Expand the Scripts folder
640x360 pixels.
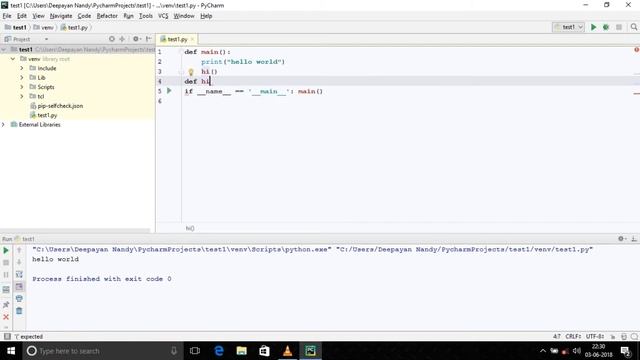click(x=22, y=87)
